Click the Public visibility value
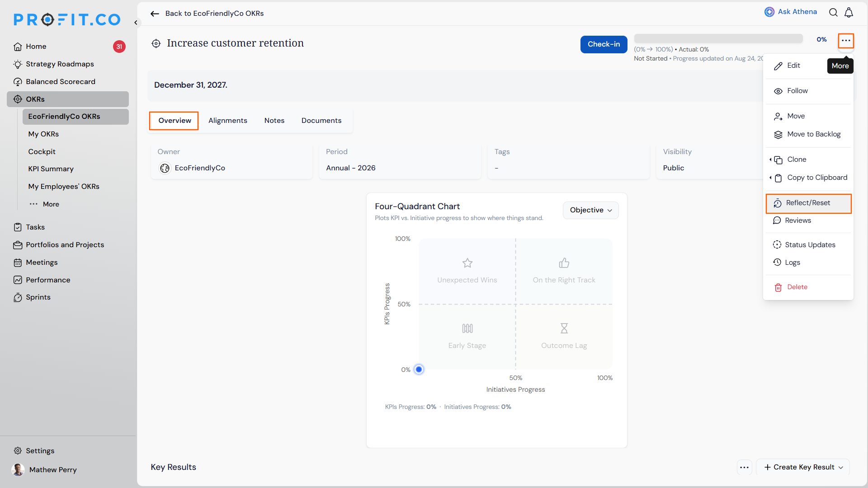Screen dimensions: 868x488 [x=674, y=168]
